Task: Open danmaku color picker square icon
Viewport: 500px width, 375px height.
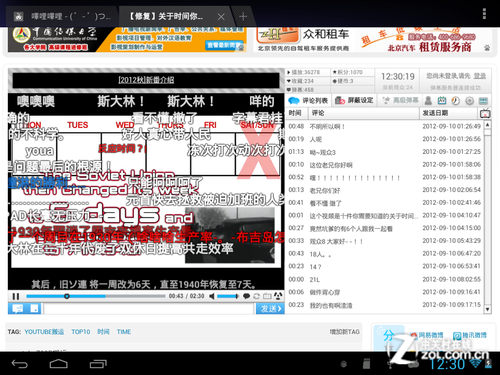Action: (x=34, y=309)
